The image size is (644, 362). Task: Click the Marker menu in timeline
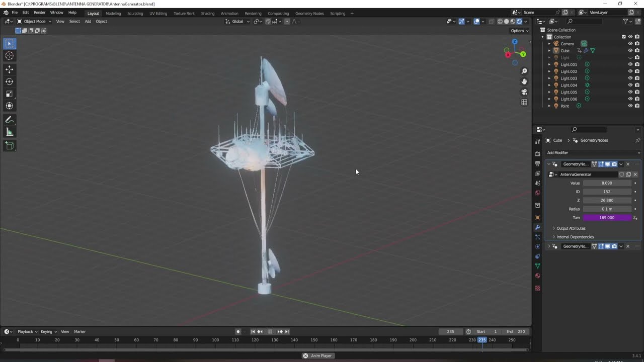(80, 332)
